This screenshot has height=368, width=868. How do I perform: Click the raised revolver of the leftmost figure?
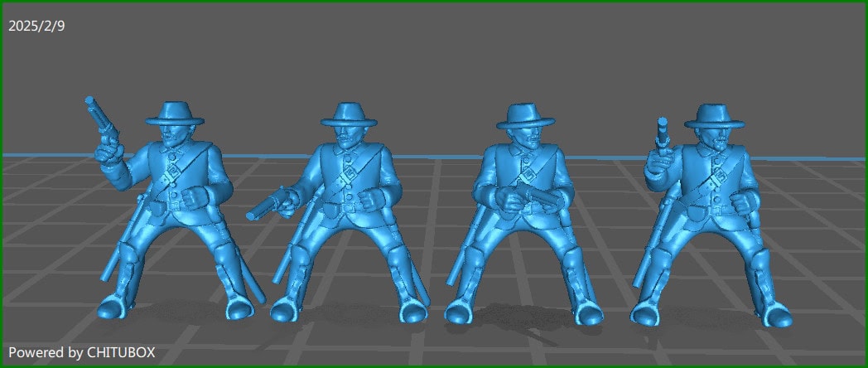(100, 117)
